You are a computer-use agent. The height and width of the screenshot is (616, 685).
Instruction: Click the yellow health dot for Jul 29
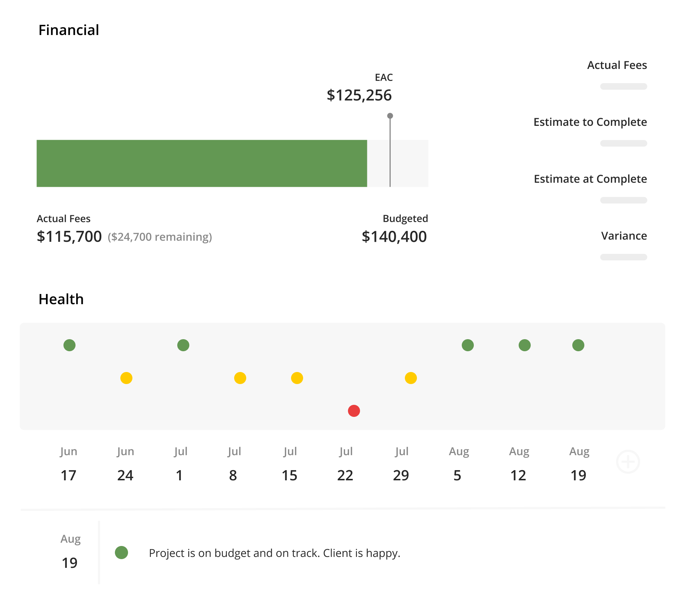pyautogui.click(x=411, y=378)
